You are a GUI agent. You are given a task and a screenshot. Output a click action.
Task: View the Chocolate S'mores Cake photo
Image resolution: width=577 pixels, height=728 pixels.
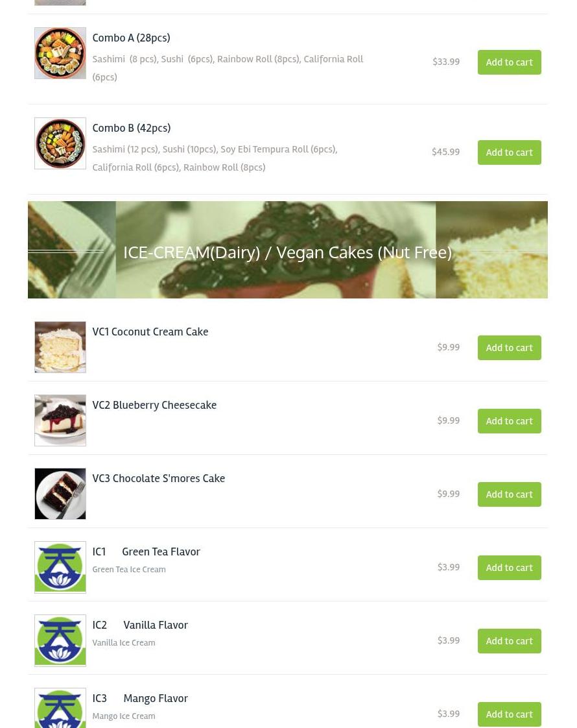60,494
